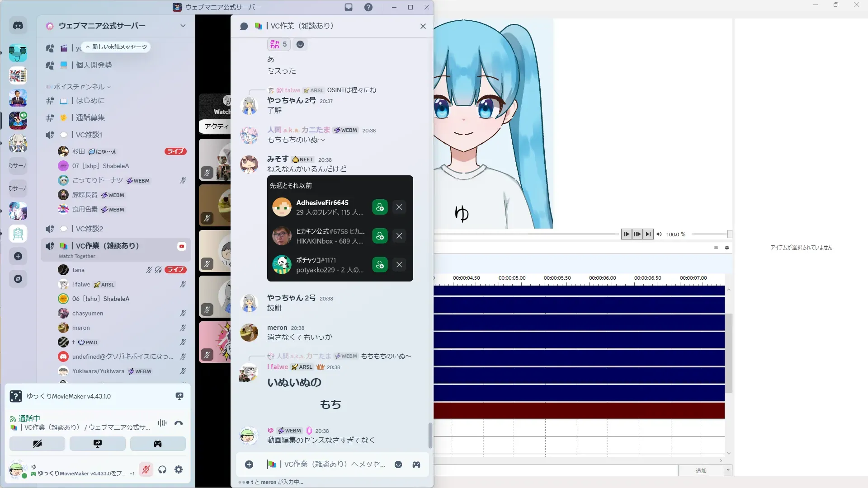
Task: Click add a server plus icon
Action: coord(18,256)
